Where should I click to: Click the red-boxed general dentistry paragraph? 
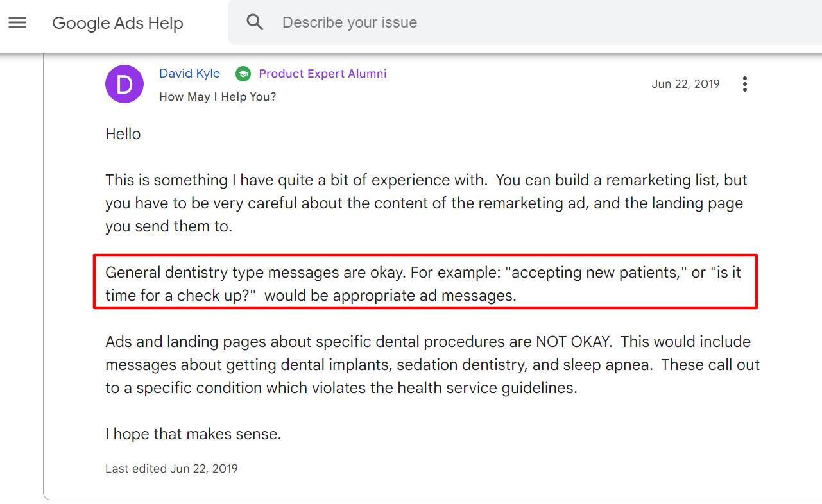425,284
